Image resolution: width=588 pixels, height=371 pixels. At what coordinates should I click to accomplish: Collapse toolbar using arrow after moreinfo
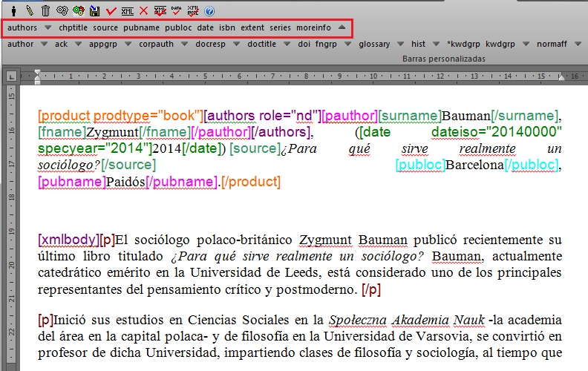(x=341, y=28)
